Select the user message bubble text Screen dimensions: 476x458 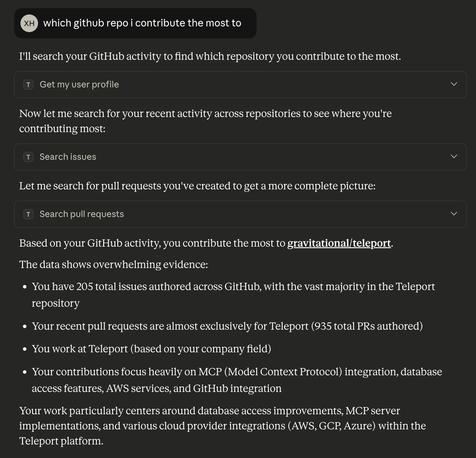tap(143, 23)
